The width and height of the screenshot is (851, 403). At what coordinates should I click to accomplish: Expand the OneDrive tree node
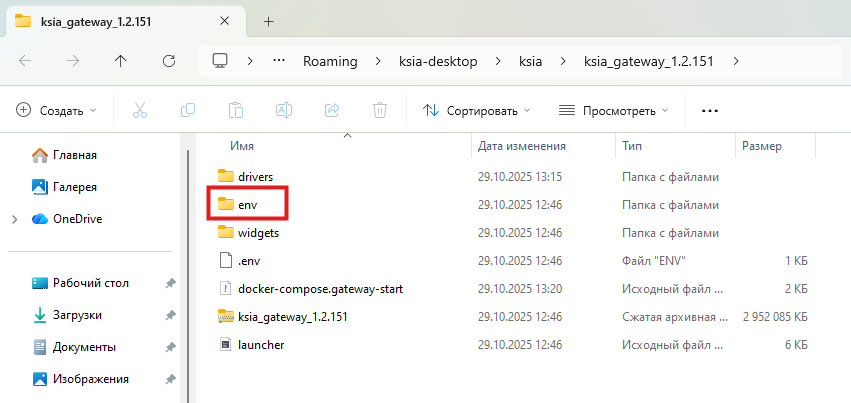pyautogui.click(x=14, y=219)
